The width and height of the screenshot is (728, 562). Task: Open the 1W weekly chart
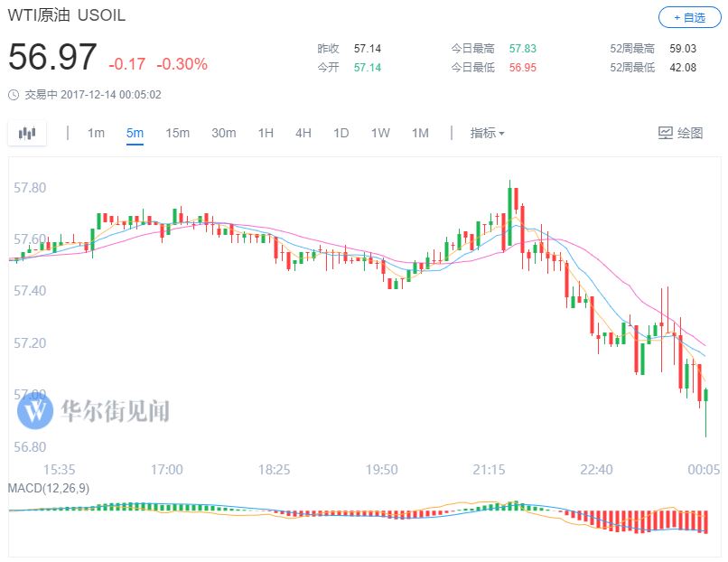tap(380, 134)
